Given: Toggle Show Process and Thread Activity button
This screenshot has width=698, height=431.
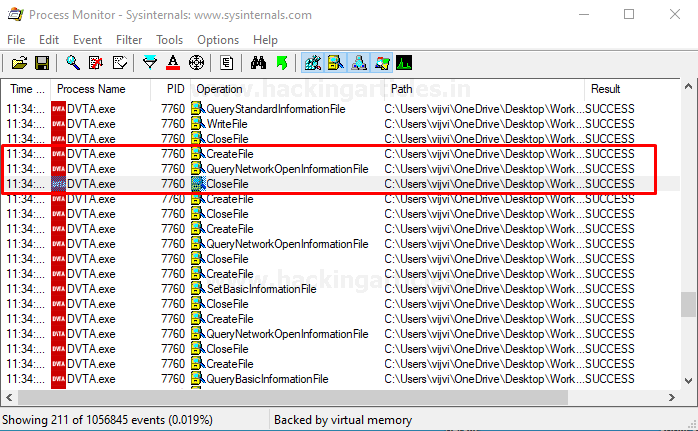Looking at the screenshot, I should (x=382, y=63).
